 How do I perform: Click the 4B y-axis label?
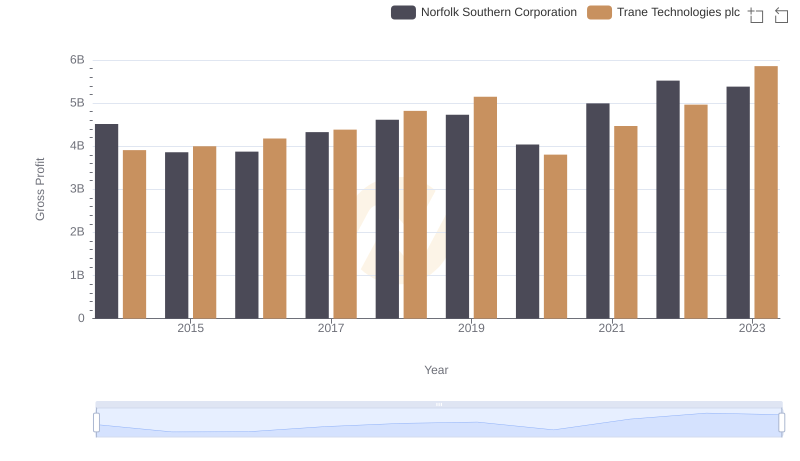77,146
